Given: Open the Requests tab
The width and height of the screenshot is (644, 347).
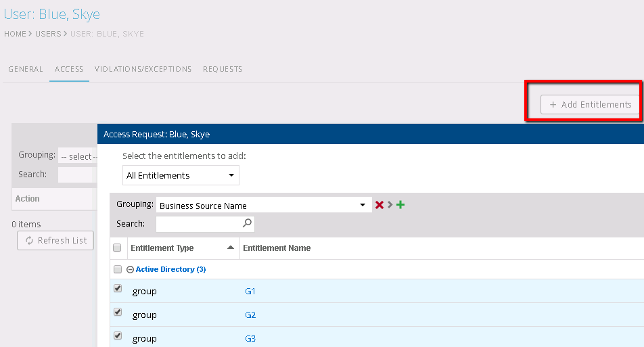Looking at the screenshot, I should [x=223, y=69].
